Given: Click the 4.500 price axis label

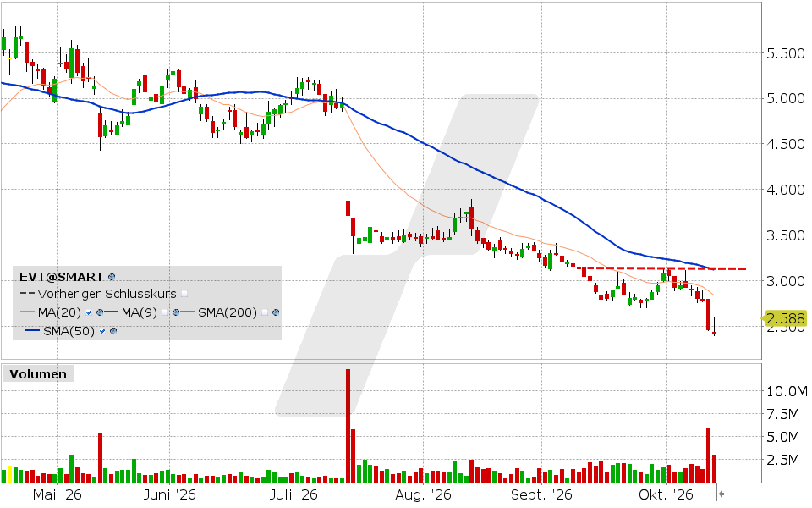Looking at the screenshot, I should click(x=786, y=144).
